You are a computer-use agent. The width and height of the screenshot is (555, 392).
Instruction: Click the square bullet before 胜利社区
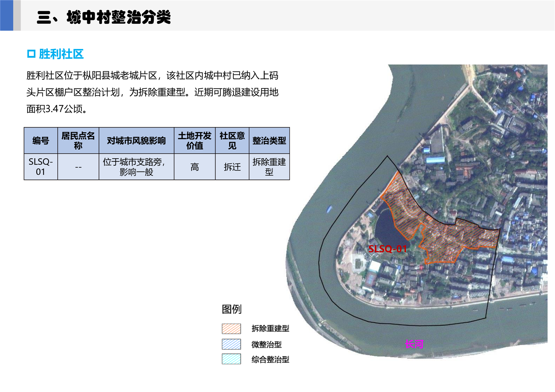(31, 54)
